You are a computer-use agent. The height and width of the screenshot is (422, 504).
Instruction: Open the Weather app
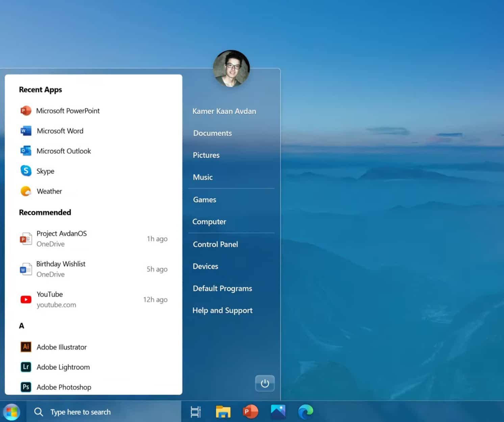[x=49, y=191]
